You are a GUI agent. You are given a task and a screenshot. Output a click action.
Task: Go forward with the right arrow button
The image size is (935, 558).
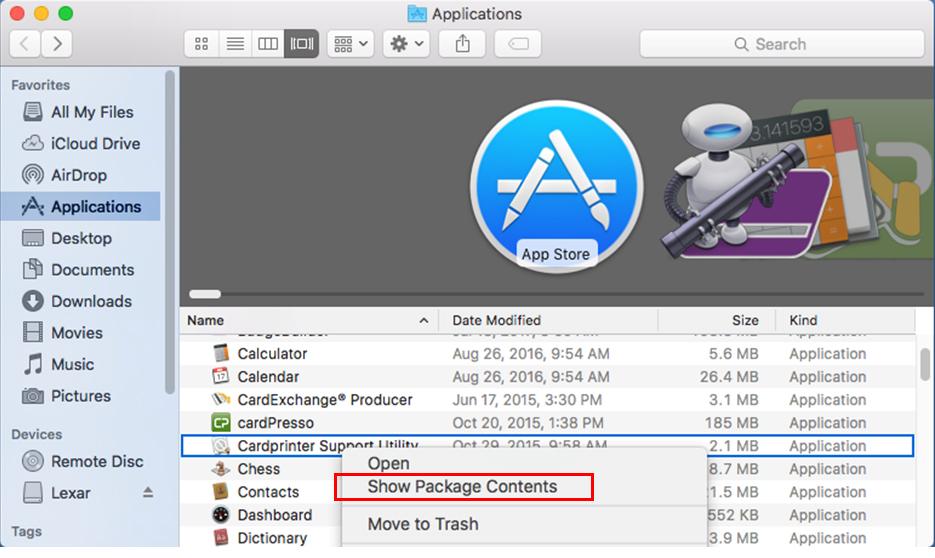[57, 44]
